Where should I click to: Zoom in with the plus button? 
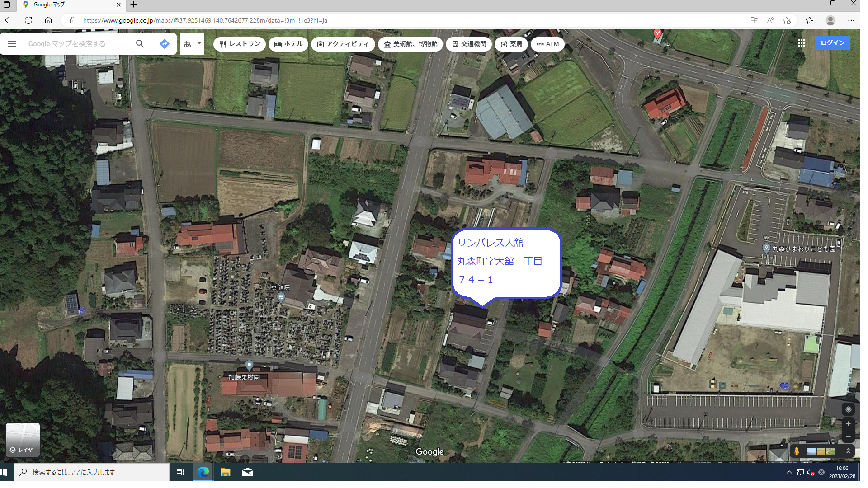[848, 424]
